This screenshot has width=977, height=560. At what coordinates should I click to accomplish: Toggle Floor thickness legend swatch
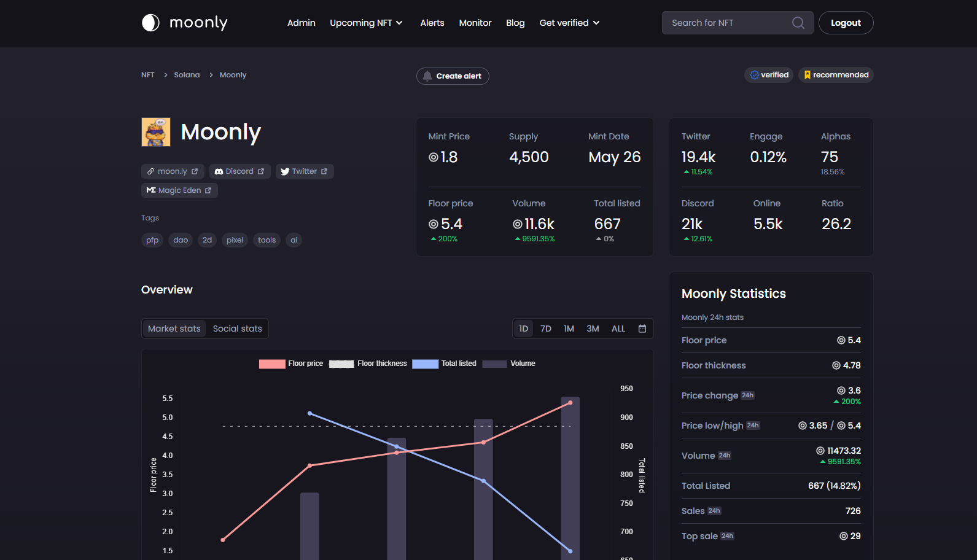[341, 364]
